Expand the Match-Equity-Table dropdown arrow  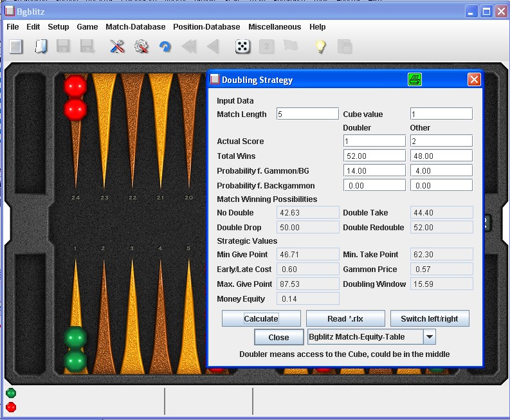point(430,337)
